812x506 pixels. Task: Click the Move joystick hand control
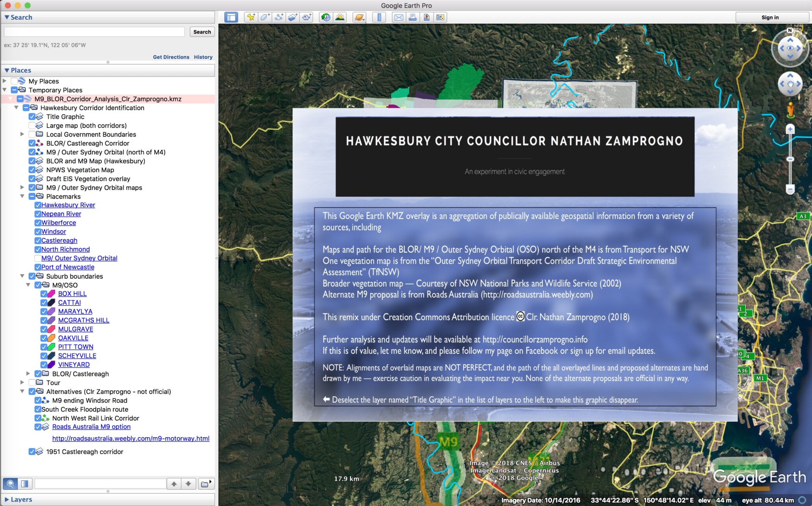(790, 84)
